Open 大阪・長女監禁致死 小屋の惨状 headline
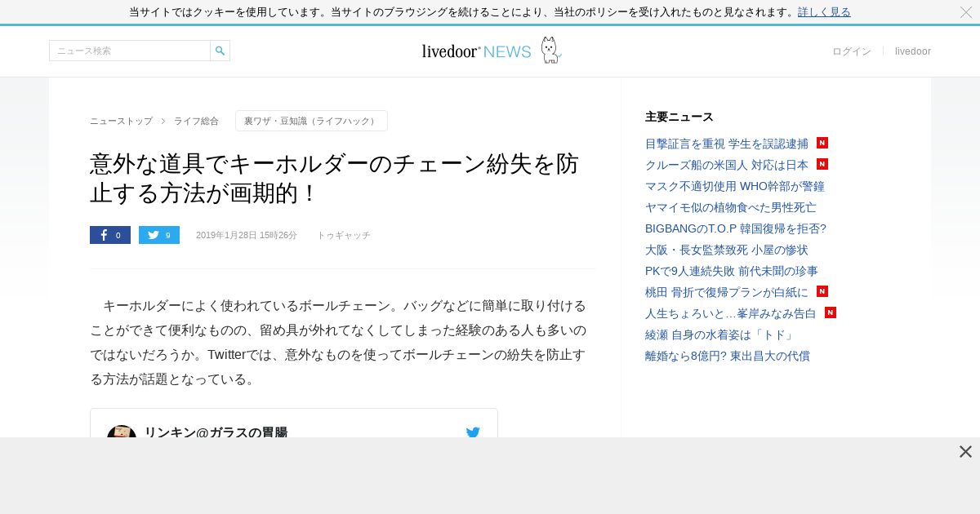 727,250
